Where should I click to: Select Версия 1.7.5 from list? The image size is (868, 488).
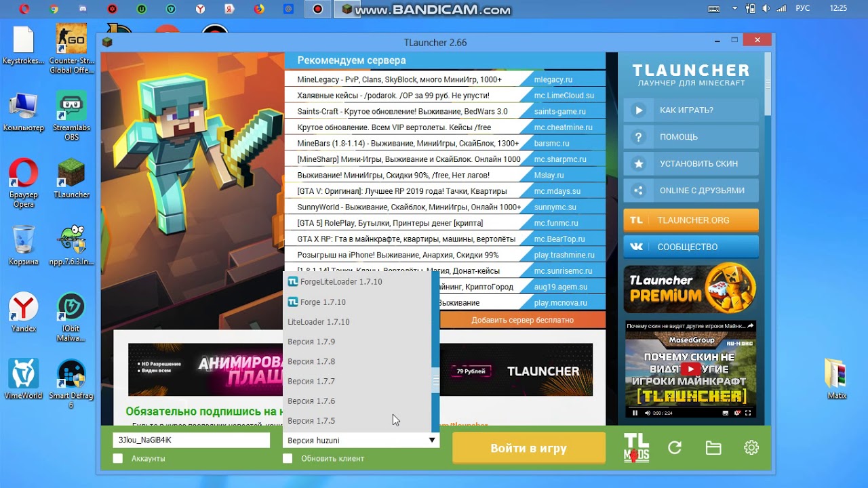click(357, 421)
